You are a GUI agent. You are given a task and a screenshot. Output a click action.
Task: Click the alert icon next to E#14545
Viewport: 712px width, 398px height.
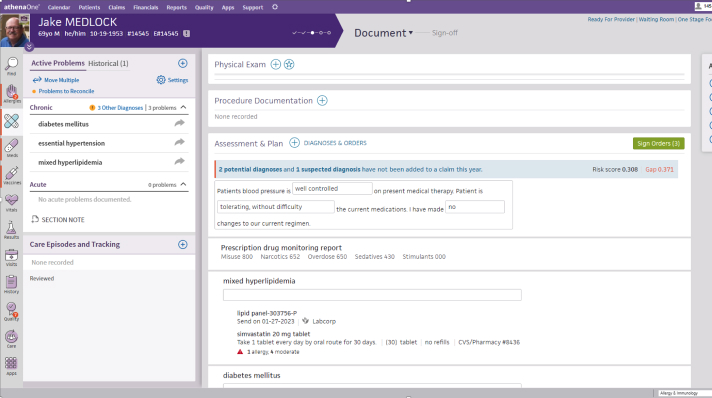pyautogui.click(x=187, y=34)
